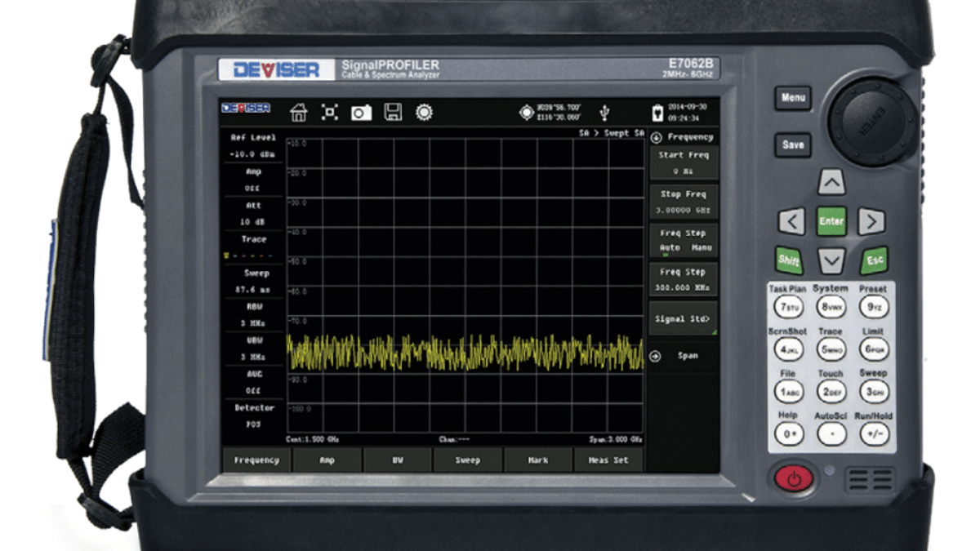The image size is (980, 551).
Task: Tap the RBW 3 MHz setting
Action: 253,315
